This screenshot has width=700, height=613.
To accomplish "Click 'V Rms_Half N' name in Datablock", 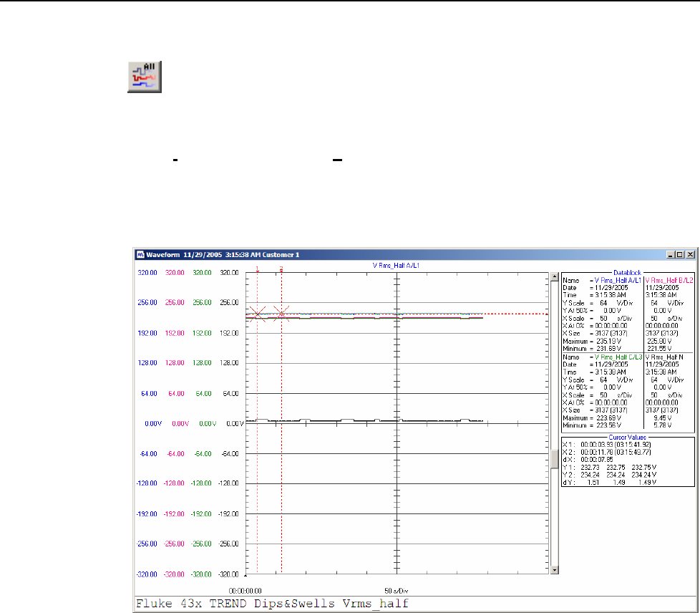I will click(x=664, y=357).
